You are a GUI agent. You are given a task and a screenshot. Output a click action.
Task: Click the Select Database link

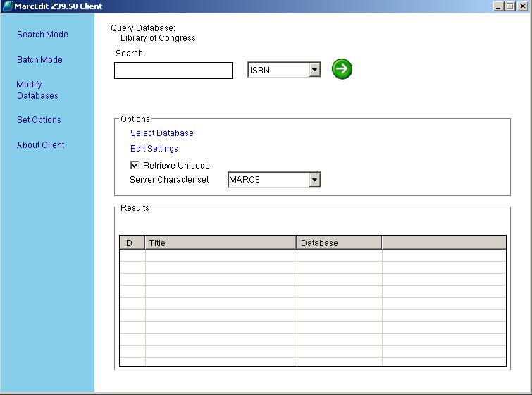pyautogui.click(x=161, y=133)
